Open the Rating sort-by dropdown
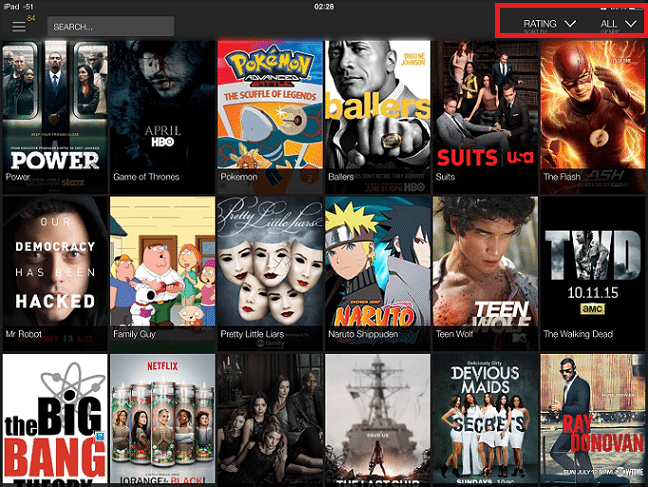Viewport: 648px width, 487px height. (549, 24)
